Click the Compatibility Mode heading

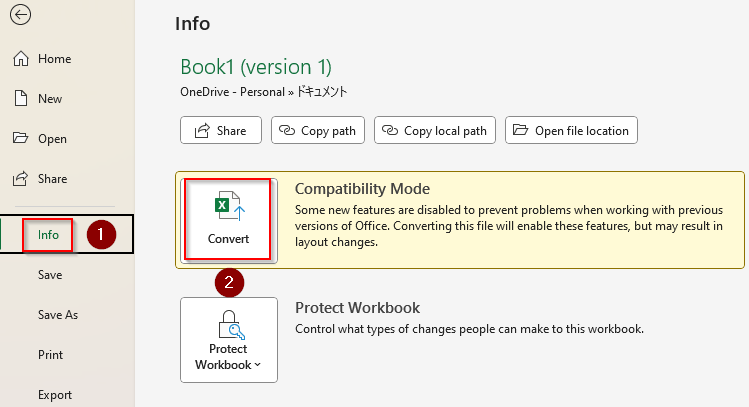click(x=362, y=189)
